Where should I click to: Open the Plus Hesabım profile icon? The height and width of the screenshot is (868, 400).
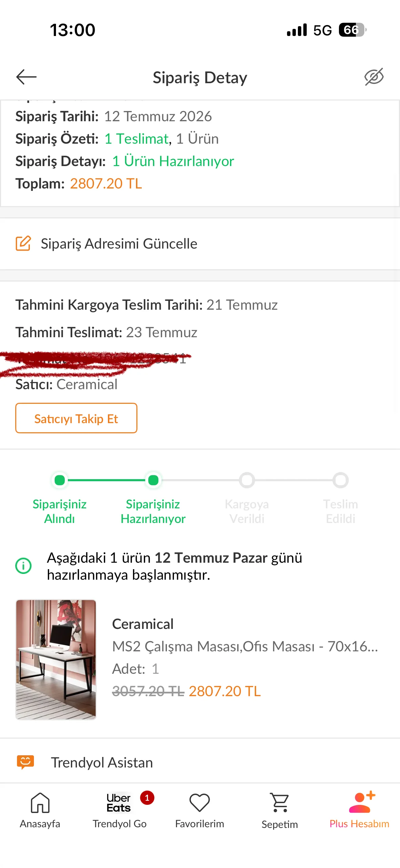[x=360, y=802]
